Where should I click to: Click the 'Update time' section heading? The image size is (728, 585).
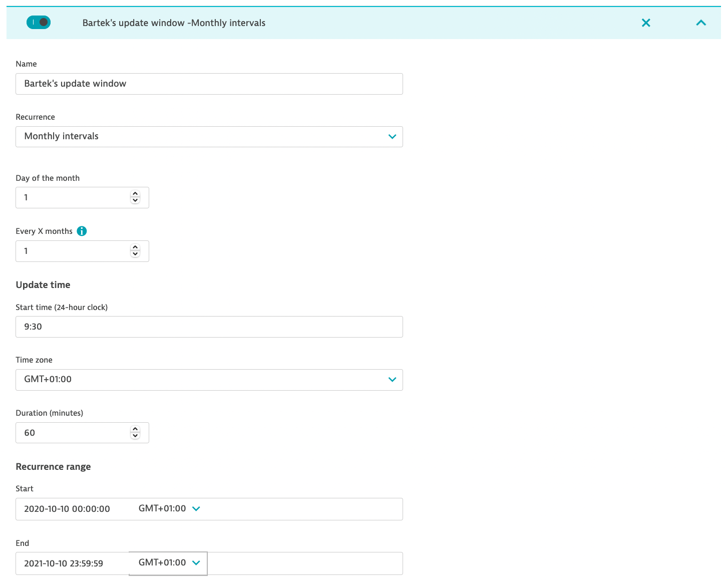[x=43, y=285]
